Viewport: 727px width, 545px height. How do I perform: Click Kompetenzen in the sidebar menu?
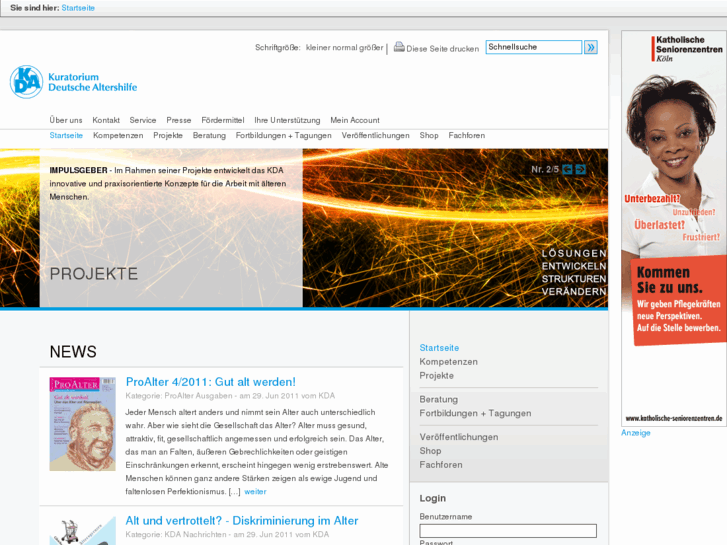[x=448, y=362]
